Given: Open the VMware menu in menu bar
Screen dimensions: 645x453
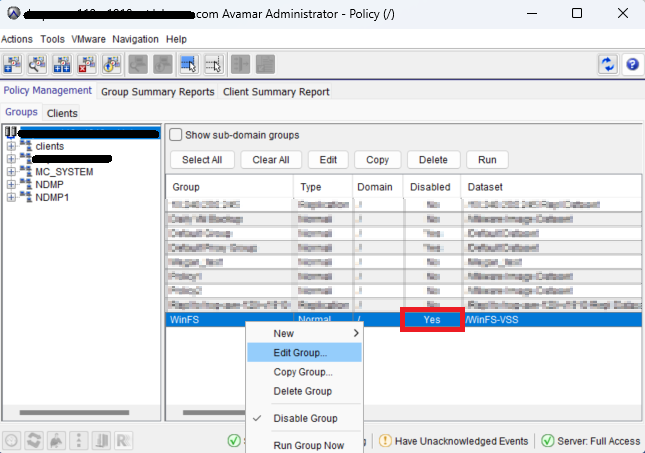Looking at the screenshot, I should click(89, 39).
